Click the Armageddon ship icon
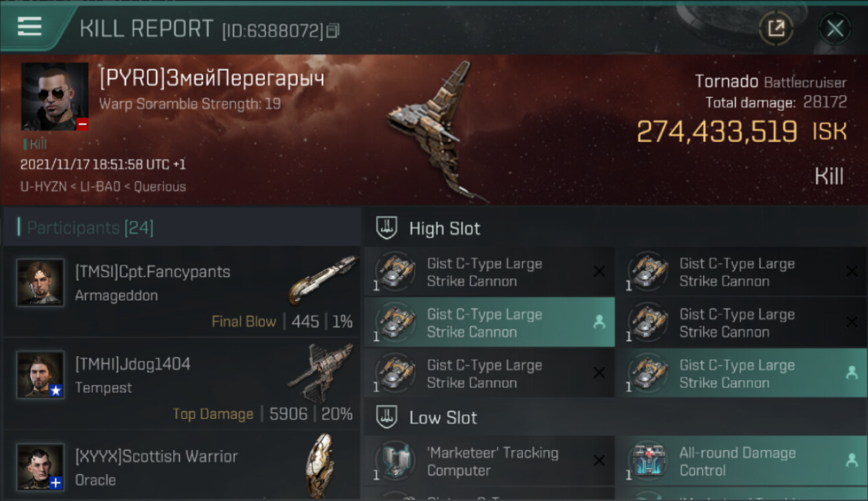The height and width of the screenshot is (501, 868). click(x=323, y=279)
